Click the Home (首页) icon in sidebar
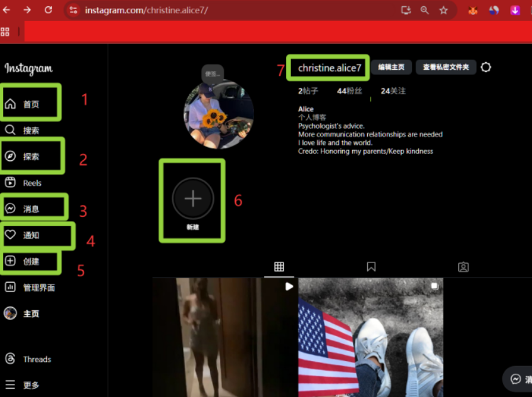 click(11, 104)
